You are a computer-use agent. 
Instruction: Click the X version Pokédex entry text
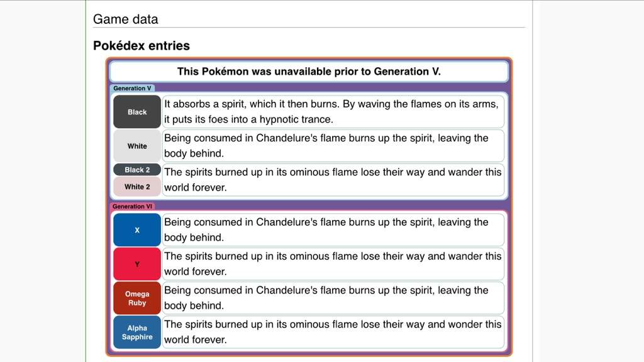click(333, 230)
